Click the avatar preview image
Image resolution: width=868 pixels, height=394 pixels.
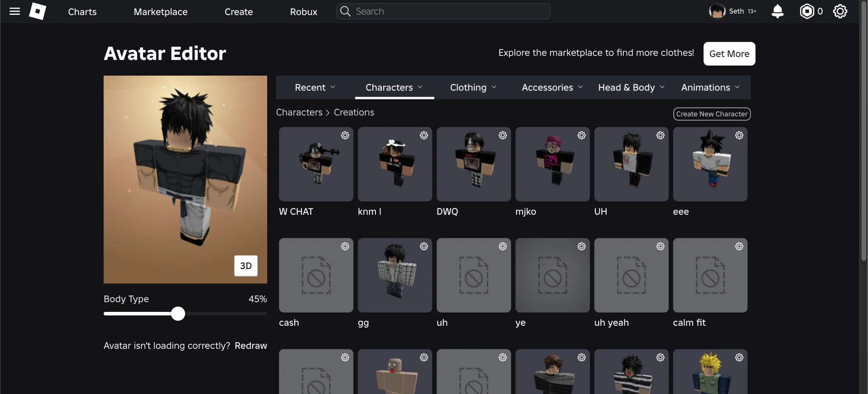[x=185, y=179]
